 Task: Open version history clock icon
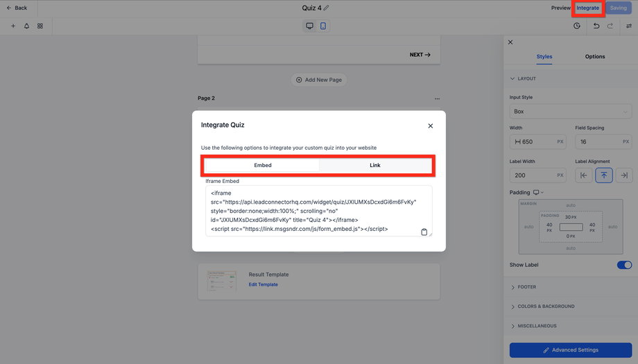(x=576, y=26)
